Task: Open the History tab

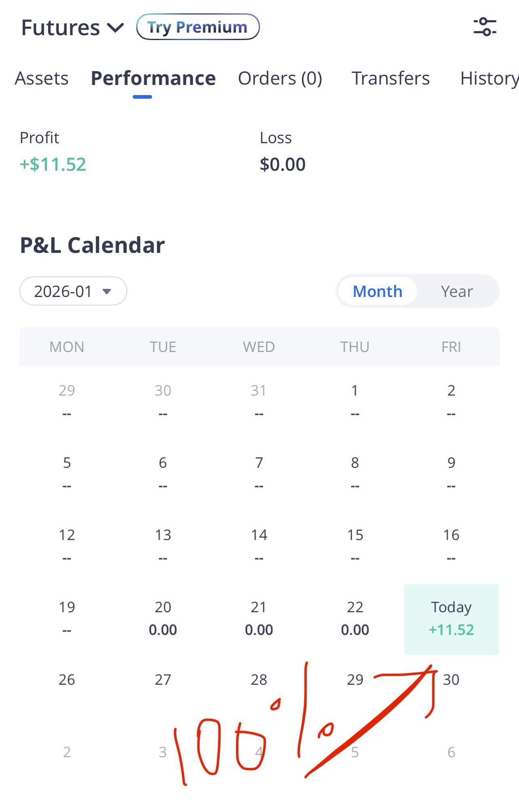Action: coord(489,78)
